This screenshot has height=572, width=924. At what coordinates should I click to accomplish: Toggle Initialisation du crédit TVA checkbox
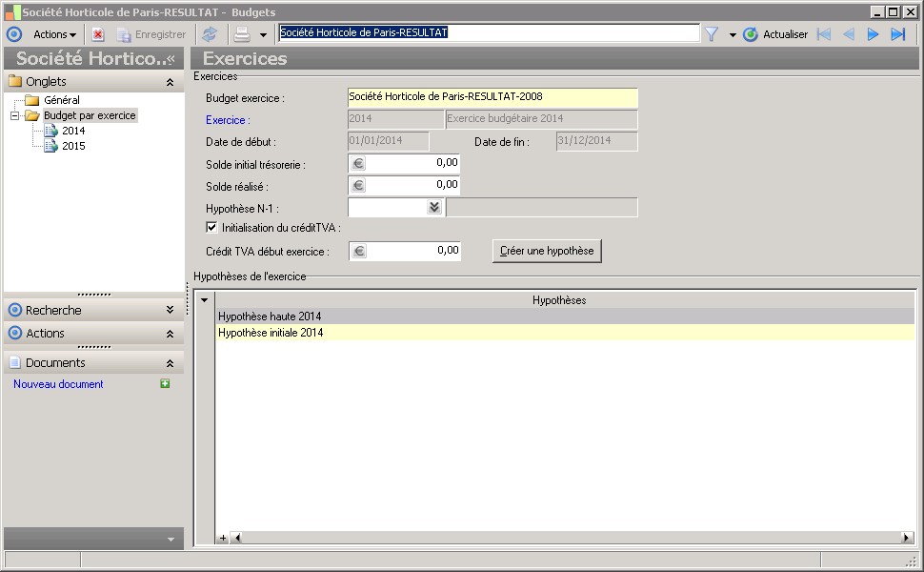coord(211,227)
